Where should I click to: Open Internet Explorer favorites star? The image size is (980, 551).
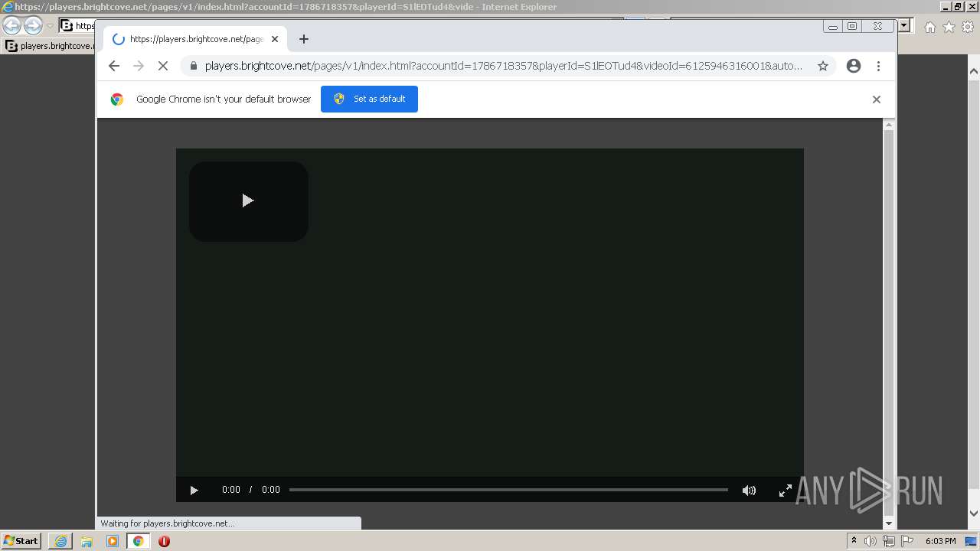click(949, 27)
